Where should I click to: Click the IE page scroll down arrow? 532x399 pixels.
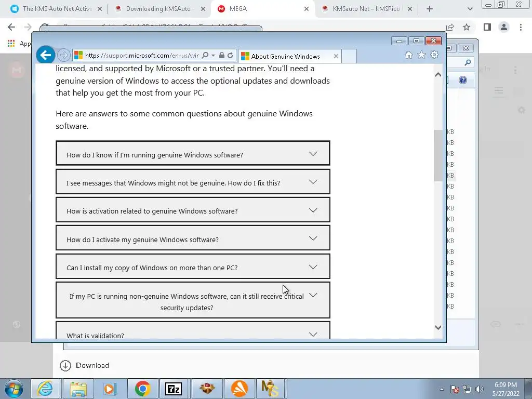tap(438, 327)
